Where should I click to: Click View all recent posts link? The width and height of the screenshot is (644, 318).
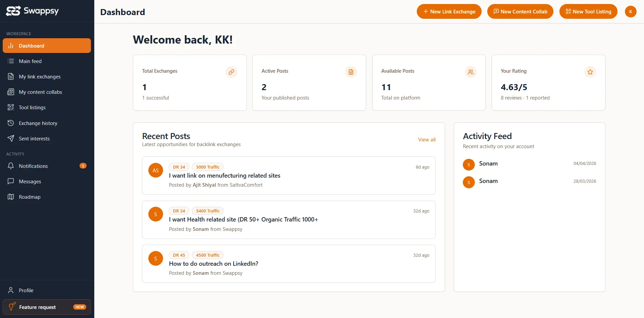(x=427, y=140)
